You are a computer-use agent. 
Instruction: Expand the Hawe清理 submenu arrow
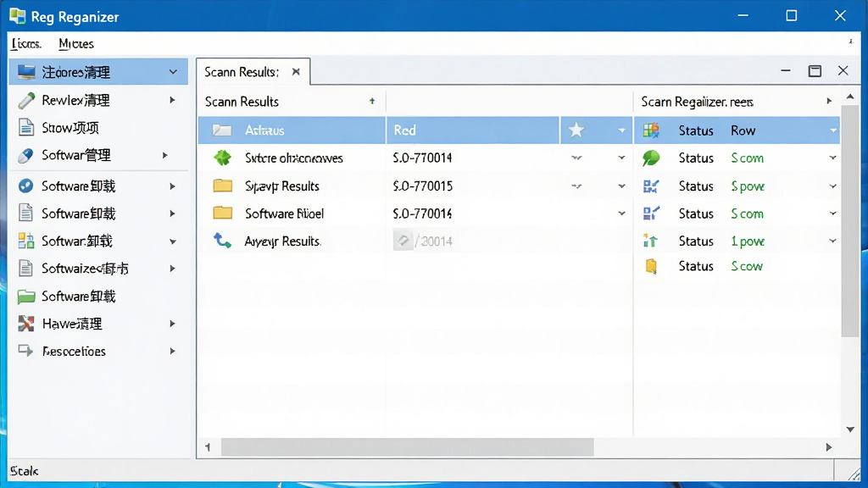(x=172, y=324)
